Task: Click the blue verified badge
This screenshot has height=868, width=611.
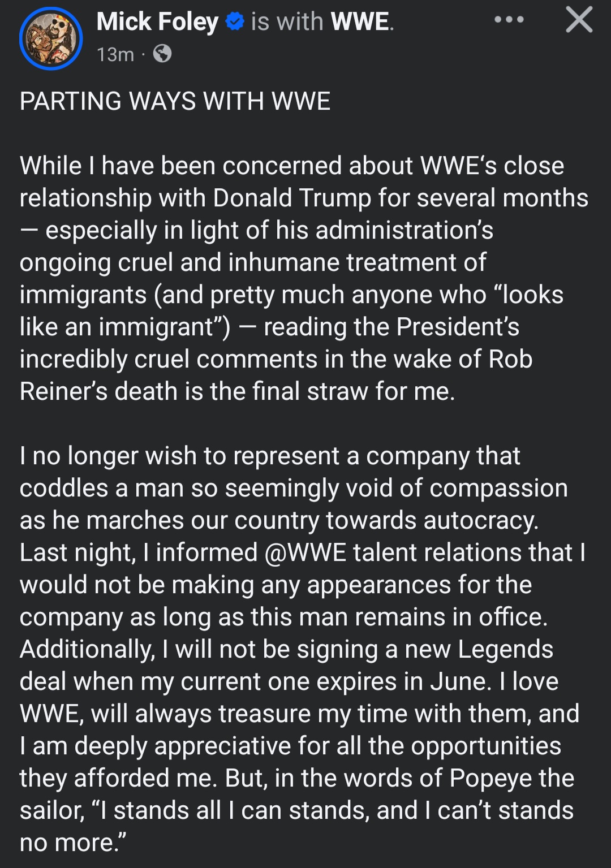Action: click(234, 21)
